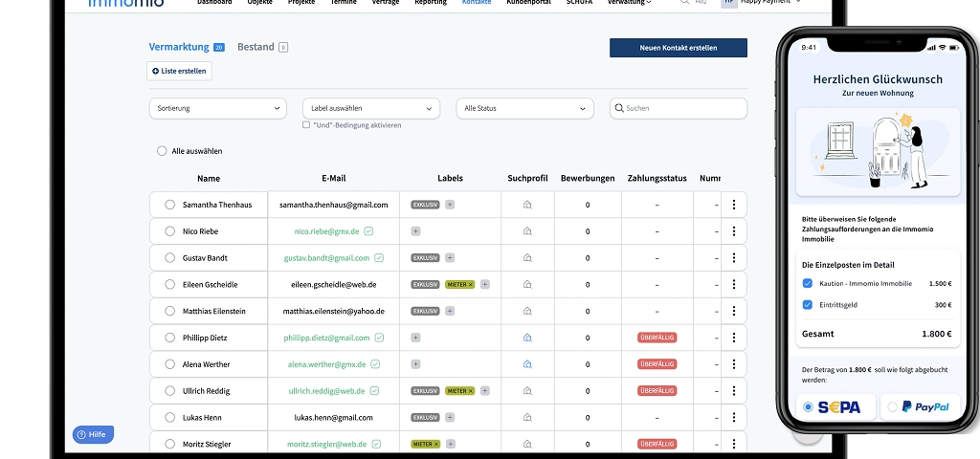This screenshot has width=980, height=459.
Task: Click the Neuen Kontakt erstellen button
Action: point(679,48)
